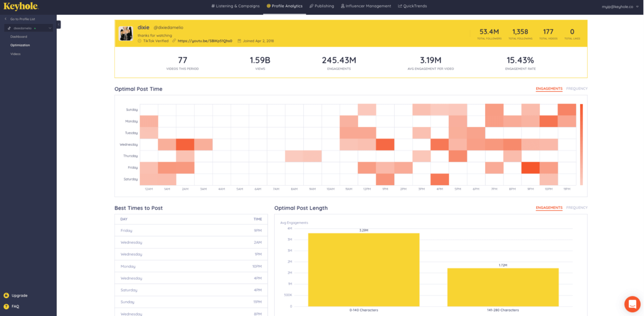The image size is (644, 316).
Task: Select the pen icon beside Publishing
Action: coord(311,6)
